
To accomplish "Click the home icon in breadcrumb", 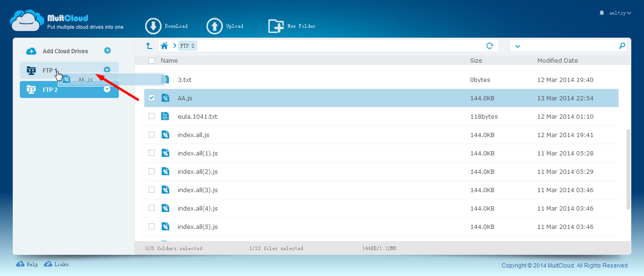I will 164,46.
